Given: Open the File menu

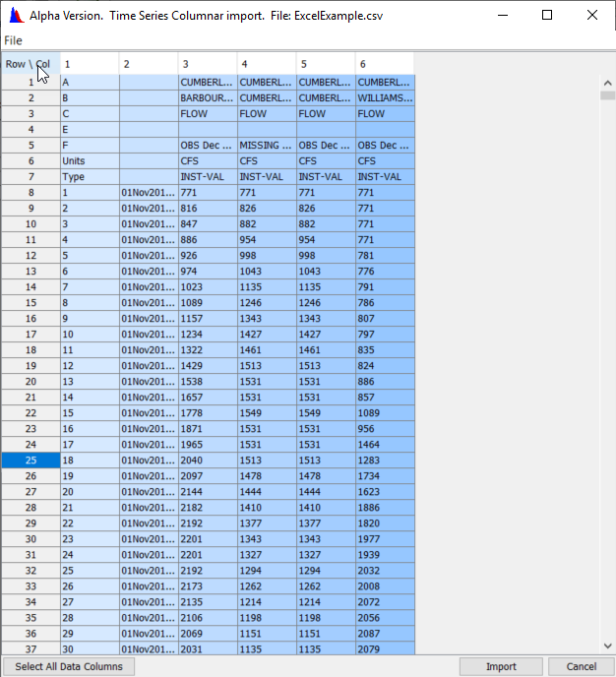Looking at the screenshot, I should [13, 40].
